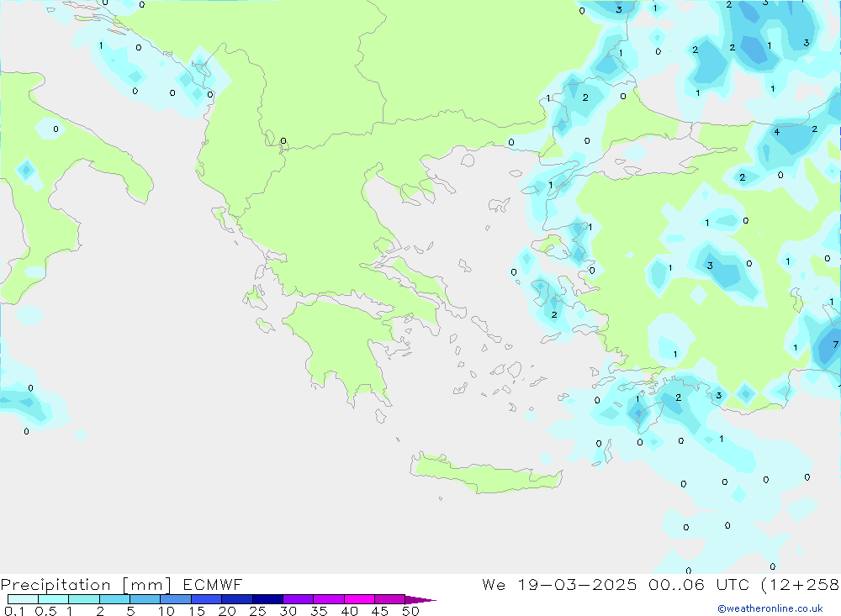Click the precipitation value '4' on the map
This screenshot has height=616, width=841.
[776, 132]
